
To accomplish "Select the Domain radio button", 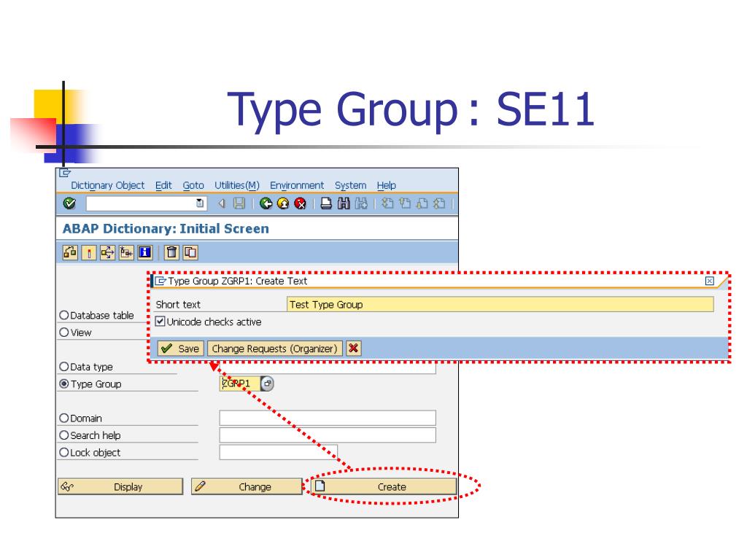I will pyautogui.click(x=64, y=418).
